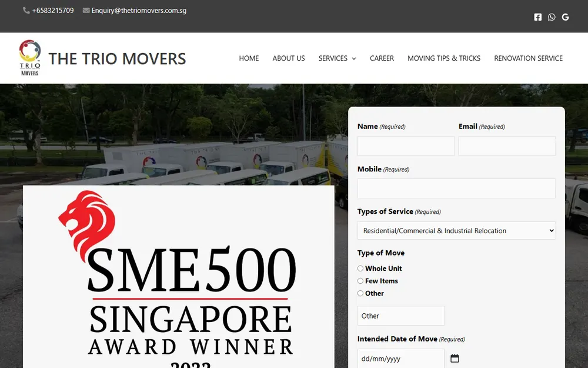Open the Renovation Service page
The width and height of the screenshot is (588, 368).
pos(529,58)
